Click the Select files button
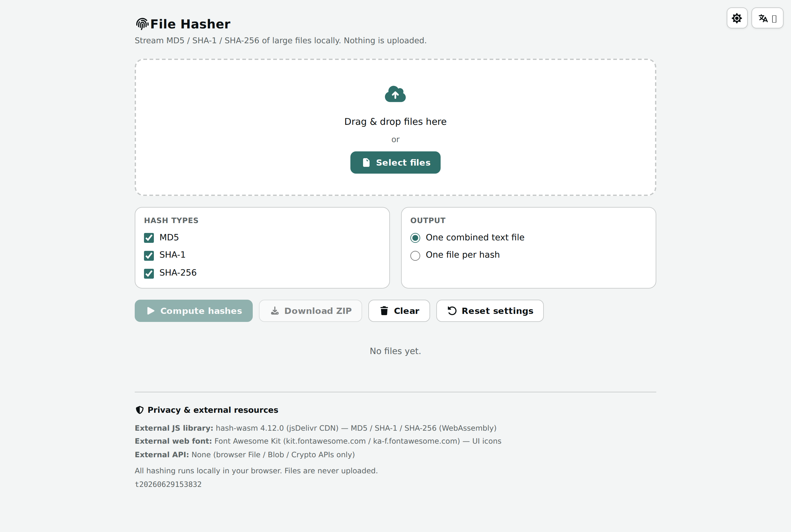The width and height of the screenshot is (791, 532). click(395, 163)
